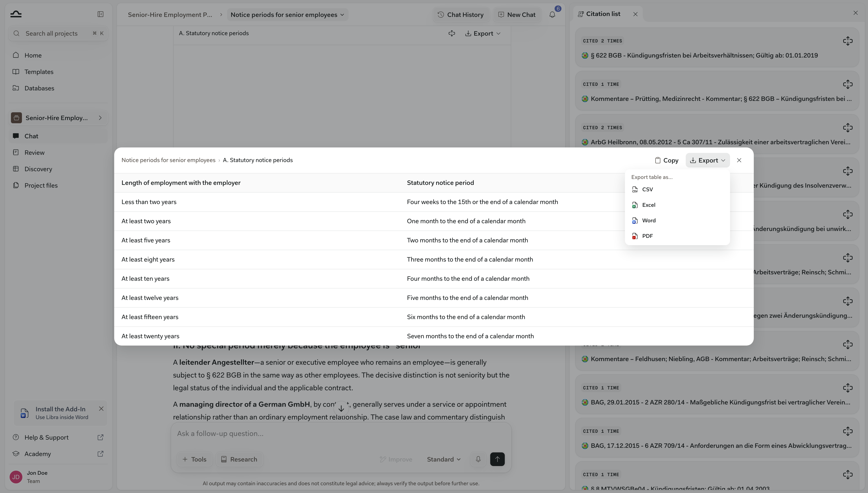
Task: Close the table modal dialog
Action: click(739, 160)
